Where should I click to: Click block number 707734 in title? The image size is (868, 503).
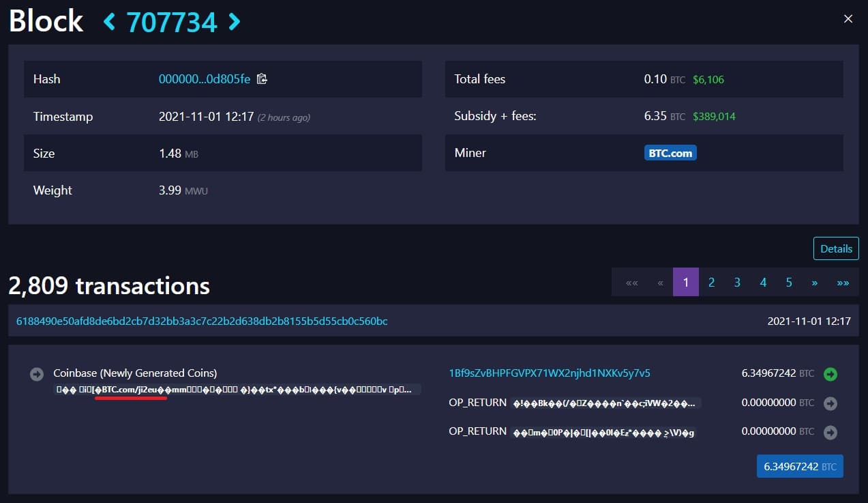(172, 22)
